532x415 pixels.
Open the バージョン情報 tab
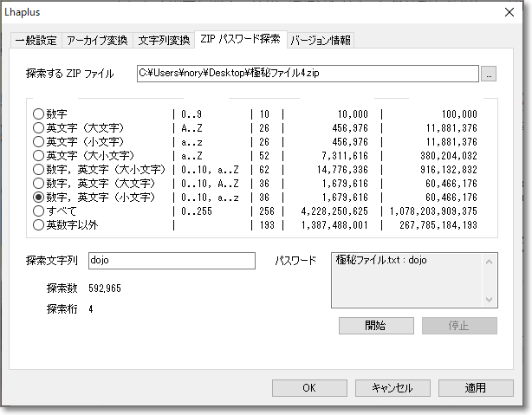[321, 41]
